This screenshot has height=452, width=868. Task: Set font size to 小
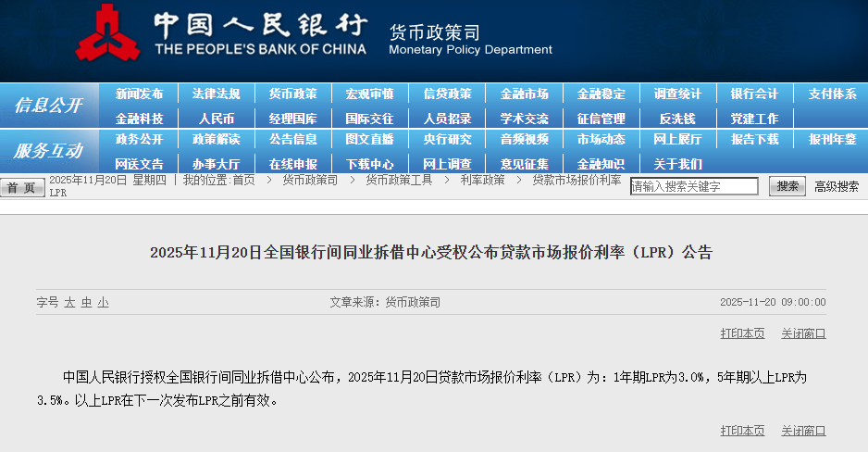[x=103, y=303]
